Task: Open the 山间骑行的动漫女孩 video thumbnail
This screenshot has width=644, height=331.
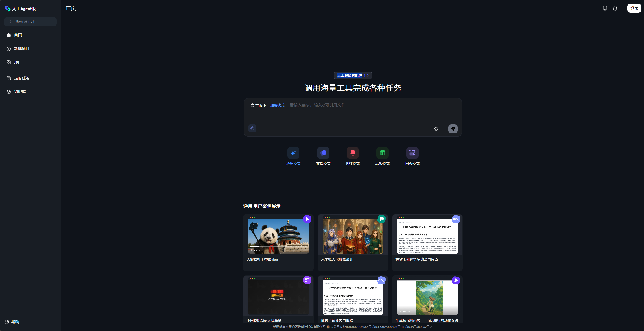Action: (x=427, y=297)
